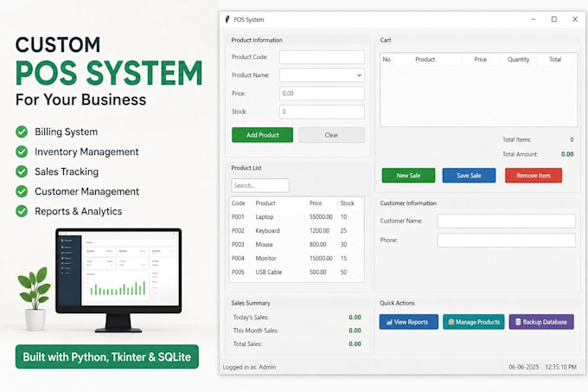Minimize the POS System window
The height and width of the screenshot is (392, 588).
tap(534, 19)
